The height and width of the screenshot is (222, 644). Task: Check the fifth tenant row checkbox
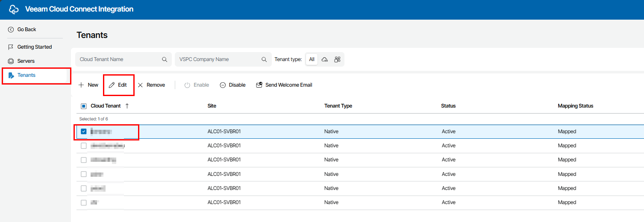pyautogui.click(x=84, y=188)
